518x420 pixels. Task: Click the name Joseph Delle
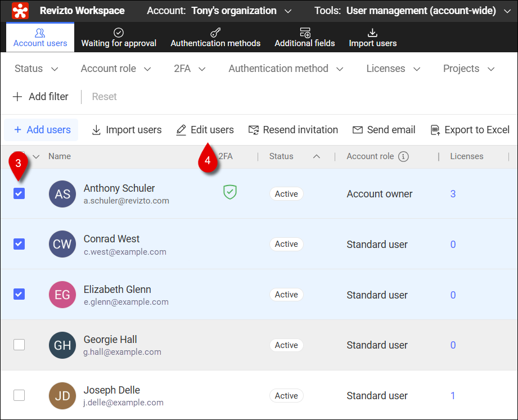[112, 390]
